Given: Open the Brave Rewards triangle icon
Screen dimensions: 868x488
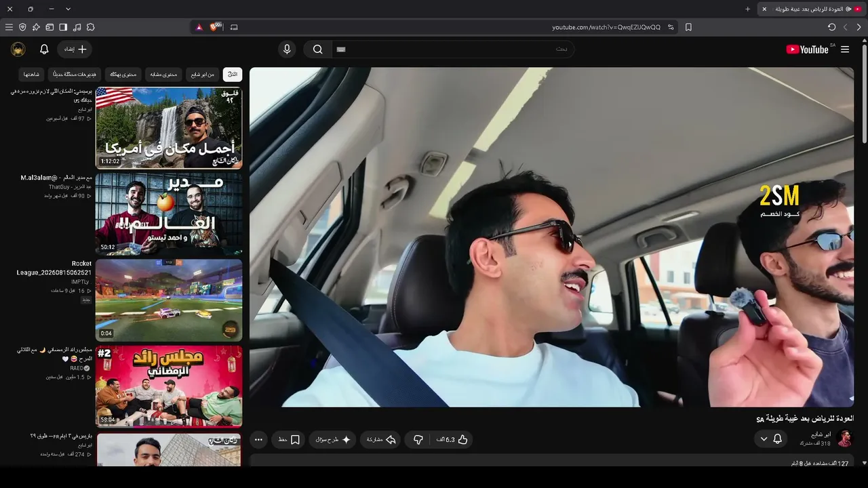Looking at the screenshot, I should tap(199, 27).
